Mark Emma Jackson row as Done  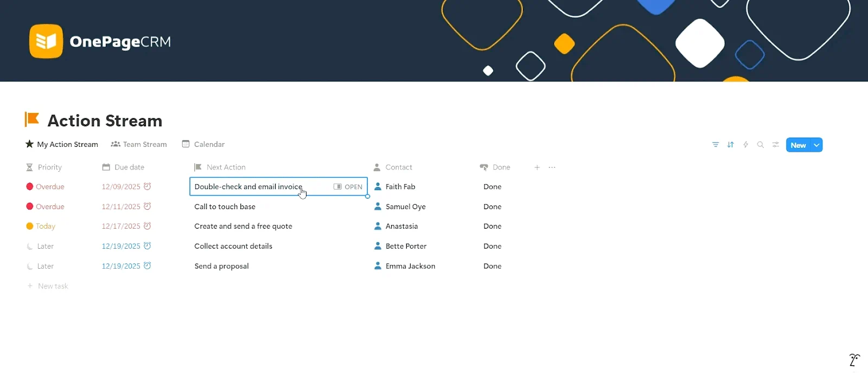(493, 266)
